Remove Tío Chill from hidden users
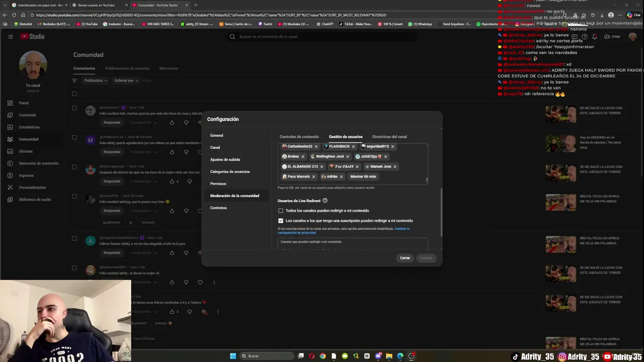This screenshot has height=362, width=644. 357,166
